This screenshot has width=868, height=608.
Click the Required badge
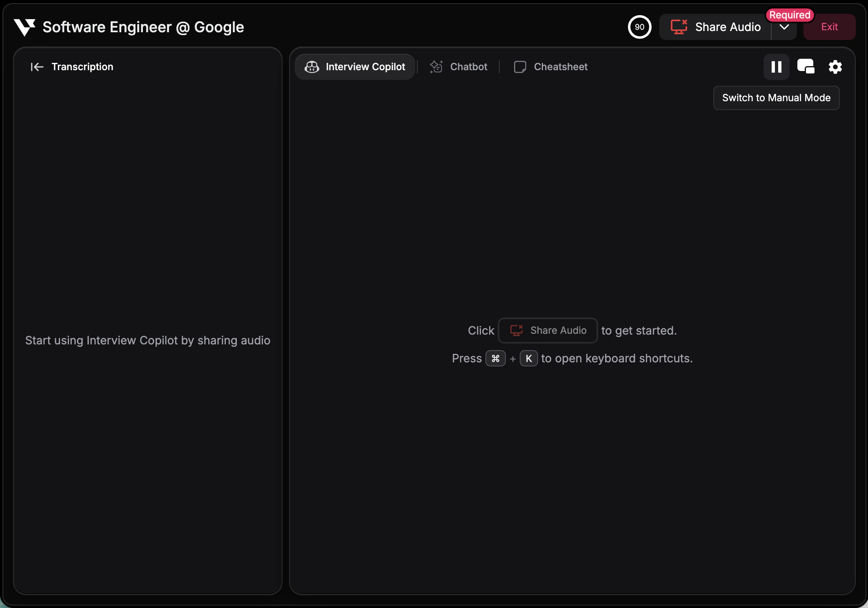click(x=790, y=15)
